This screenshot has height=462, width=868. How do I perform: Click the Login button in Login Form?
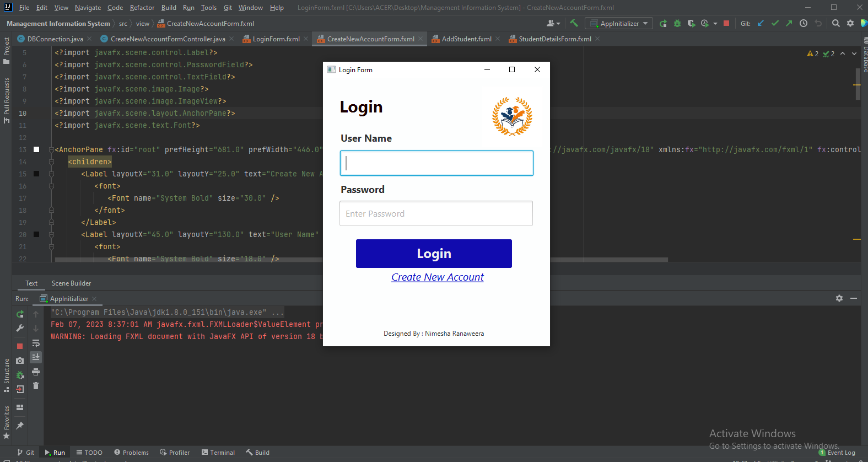(x=434, y=254)
